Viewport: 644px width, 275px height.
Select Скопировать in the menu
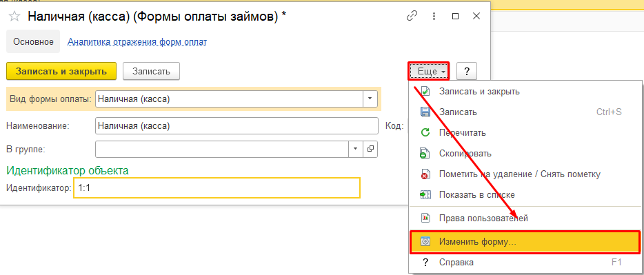click(x=525, y=154)
